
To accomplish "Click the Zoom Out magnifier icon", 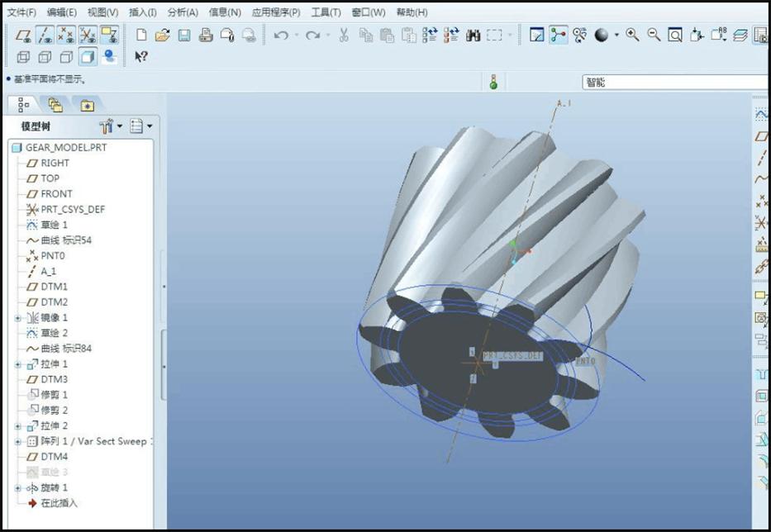I will (x=654, y=35).
